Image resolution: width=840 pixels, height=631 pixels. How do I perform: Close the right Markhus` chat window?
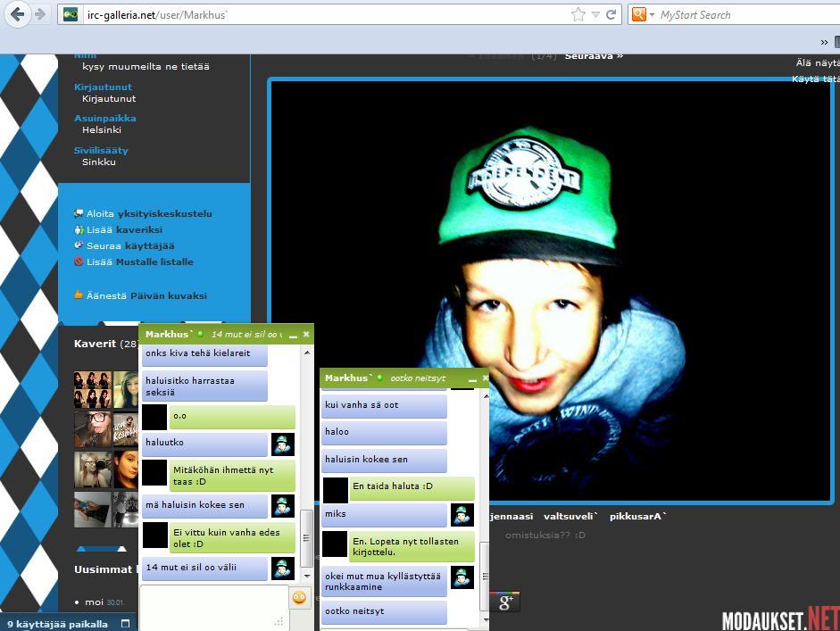pyautogui.click(x=486, y=378)
